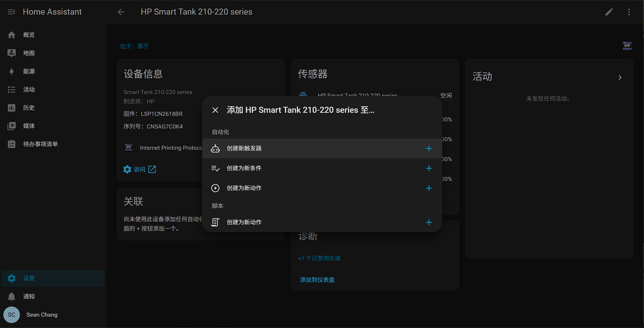Click plus icon on 创建为新条件 row
644x328 pixels.
tap(429, 168)
